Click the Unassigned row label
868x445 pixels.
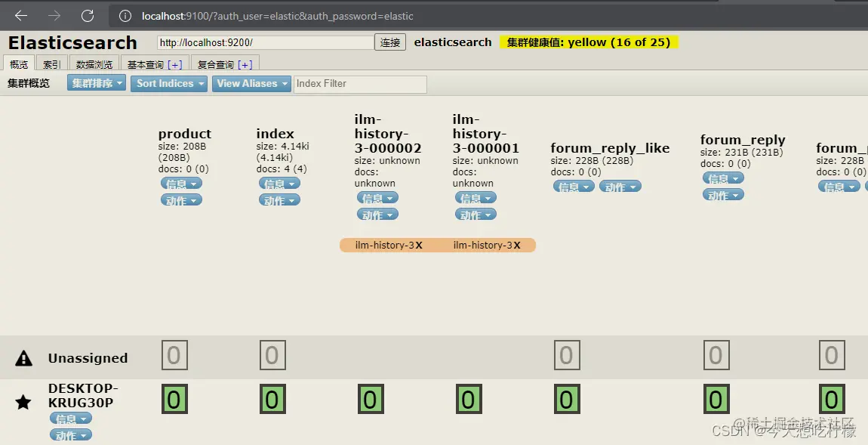coord(88,358)
